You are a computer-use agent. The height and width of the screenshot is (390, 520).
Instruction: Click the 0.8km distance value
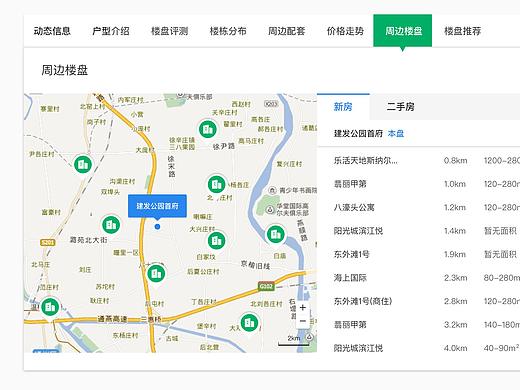click(455, 161)
